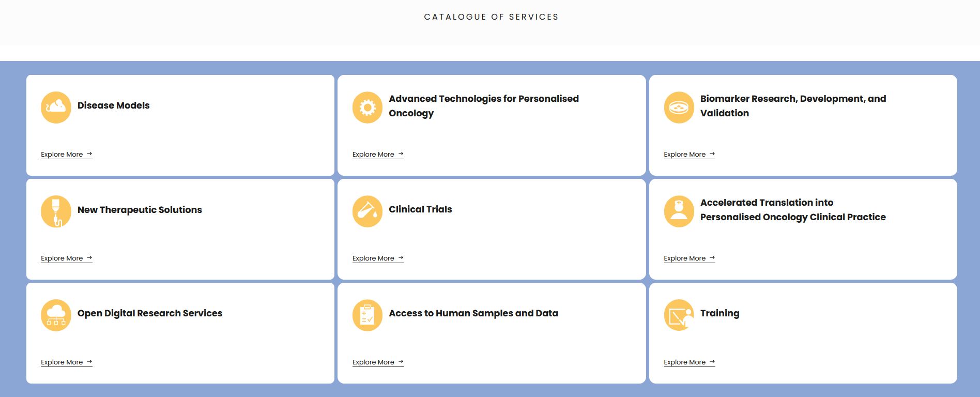Click the gear icon for Advanced Technologies
This screenshot has height=397, width=980.
pyautogui.click(x=367, y=108)
